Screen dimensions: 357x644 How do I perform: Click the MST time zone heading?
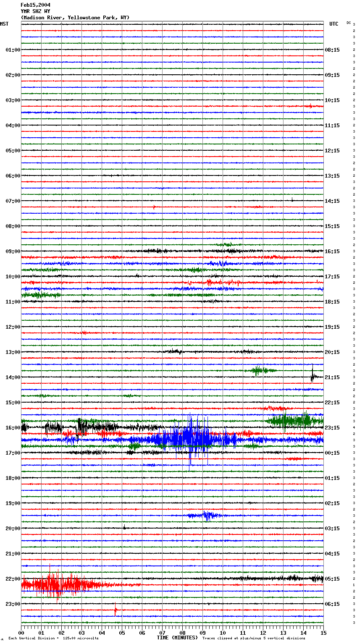(x=4, y=24)
